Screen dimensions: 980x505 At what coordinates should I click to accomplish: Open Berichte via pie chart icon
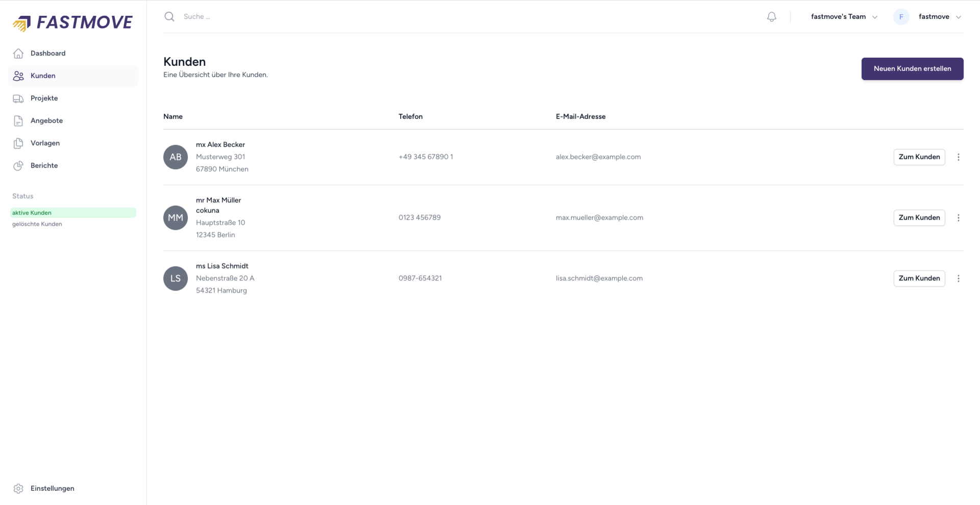coord(18,166)
